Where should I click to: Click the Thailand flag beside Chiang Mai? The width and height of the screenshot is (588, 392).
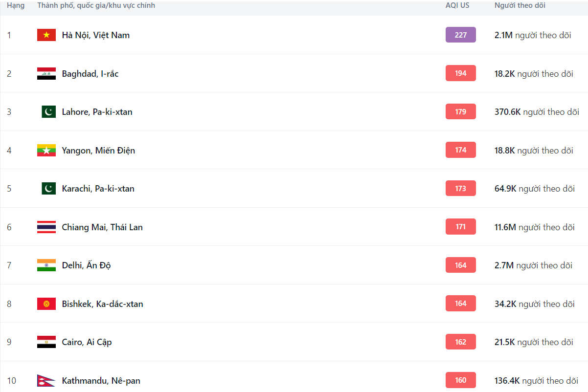click(46, 227)
